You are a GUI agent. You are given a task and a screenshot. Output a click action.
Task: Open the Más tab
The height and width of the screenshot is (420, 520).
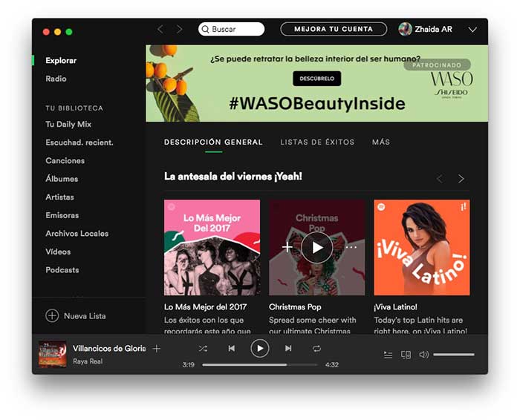(x=381, y=142)
